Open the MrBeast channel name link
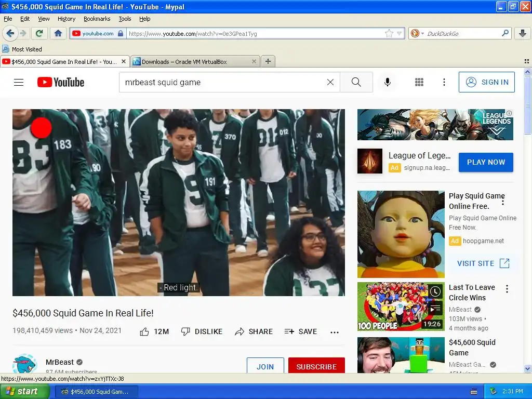 pos(60,362)
